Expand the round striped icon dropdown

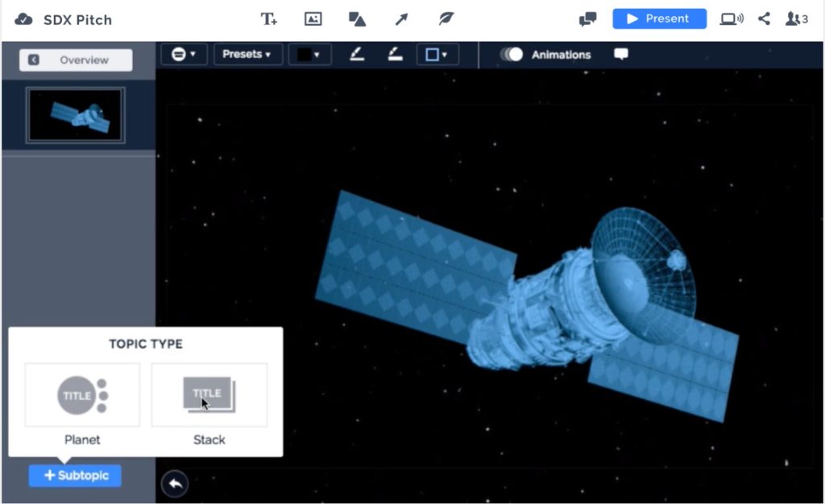pos(184,55)
